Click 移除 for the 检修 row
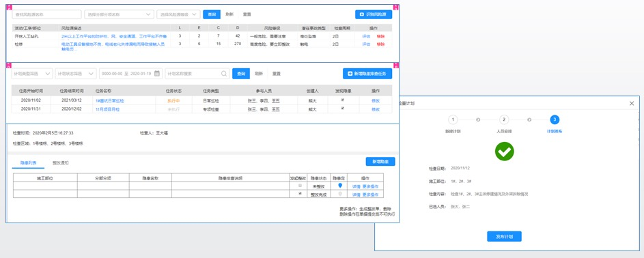The width and height of the screenshot is (644, 258). (381, 44)
